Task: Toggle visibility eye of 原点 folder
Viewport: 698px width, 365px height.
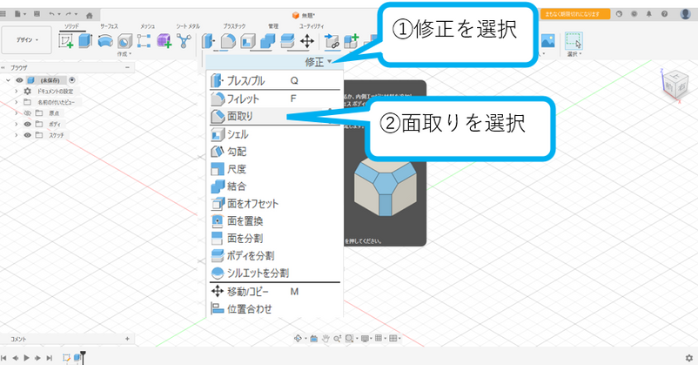Action: 27,113
